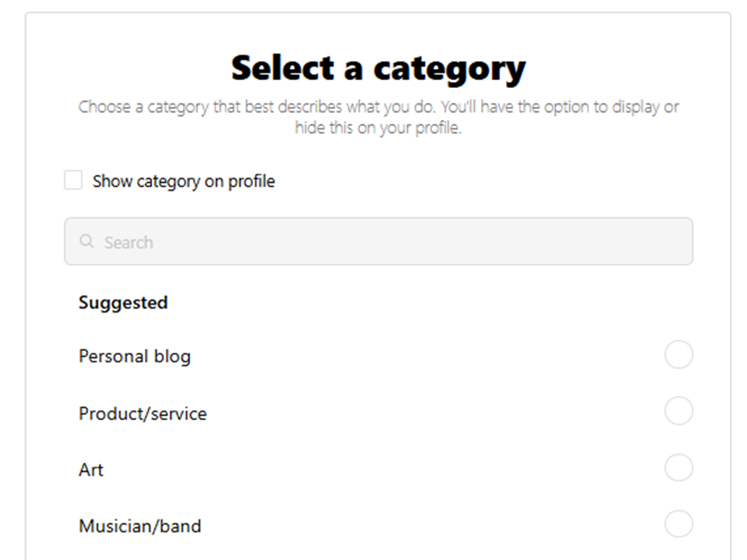Click the Suggested section heading

coord(123,302)
